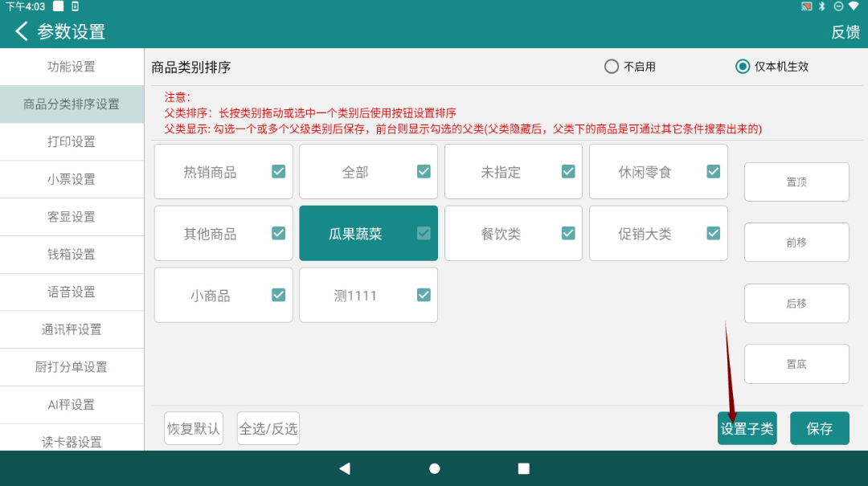Open 打印设置 in the sidebar
The width and height of the screenshot is (868, 486).
[x=72, y=142]
